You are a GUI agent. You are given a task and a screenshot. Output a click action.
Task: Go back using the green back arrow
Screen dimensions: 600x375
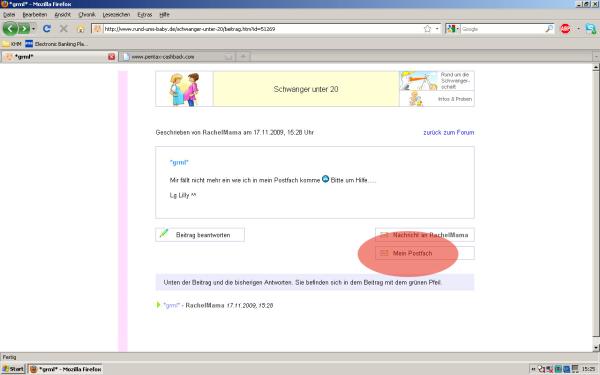(10, 29)
